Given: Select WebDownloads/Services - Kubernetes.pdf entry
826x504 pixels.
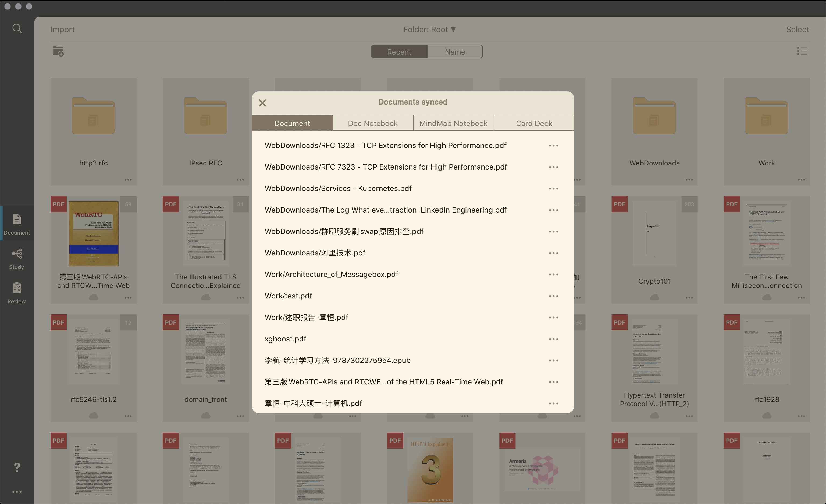Looking at the screenshot, I should [338, 189].
